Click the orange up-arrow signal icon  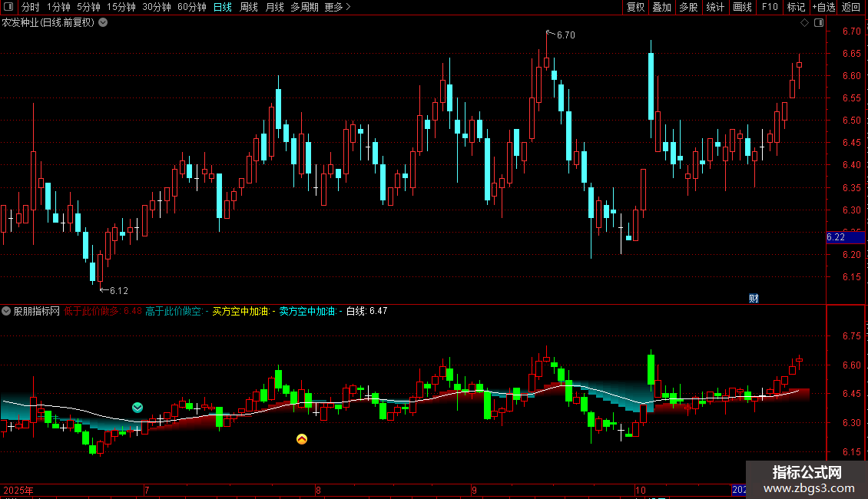302,439
